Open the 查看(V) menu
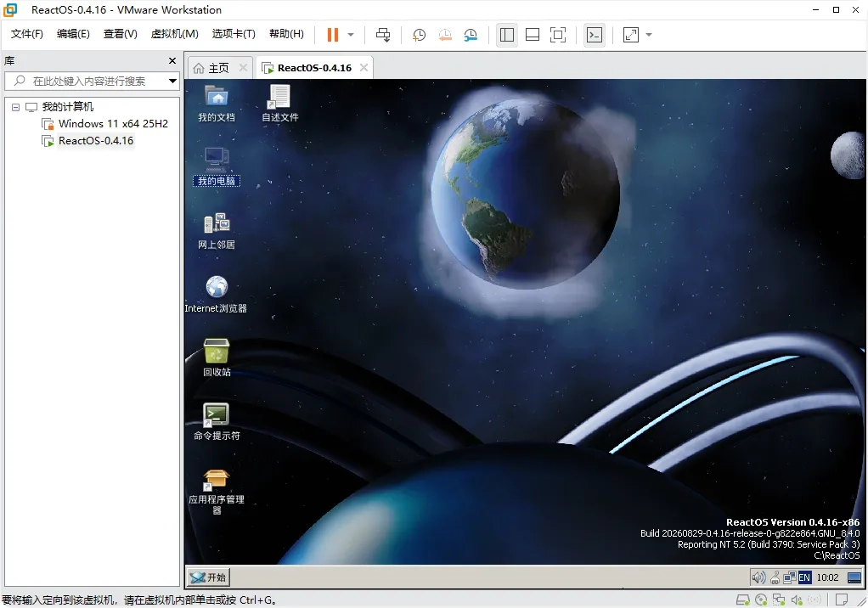This screenshot has height=608, width=868. point(120,34)
